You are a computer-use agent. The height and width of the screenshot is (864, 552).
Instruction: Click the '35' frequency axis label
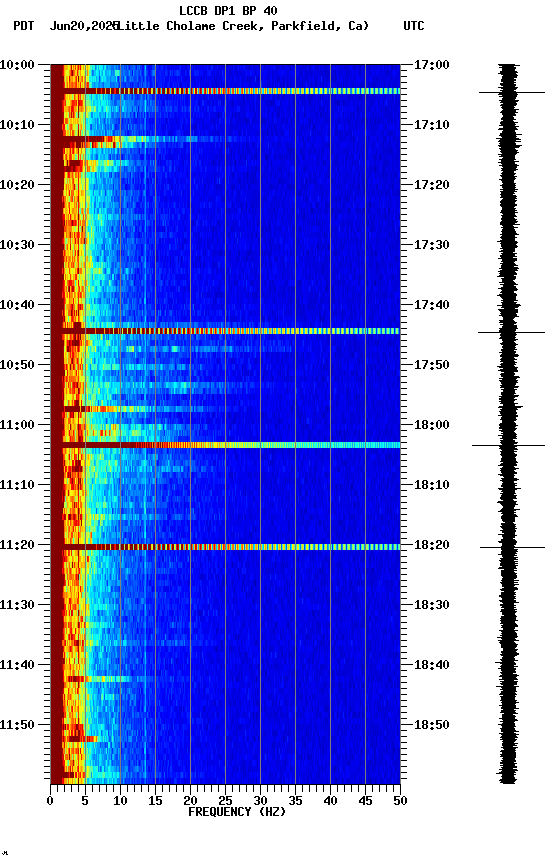(x=295, y=801)
